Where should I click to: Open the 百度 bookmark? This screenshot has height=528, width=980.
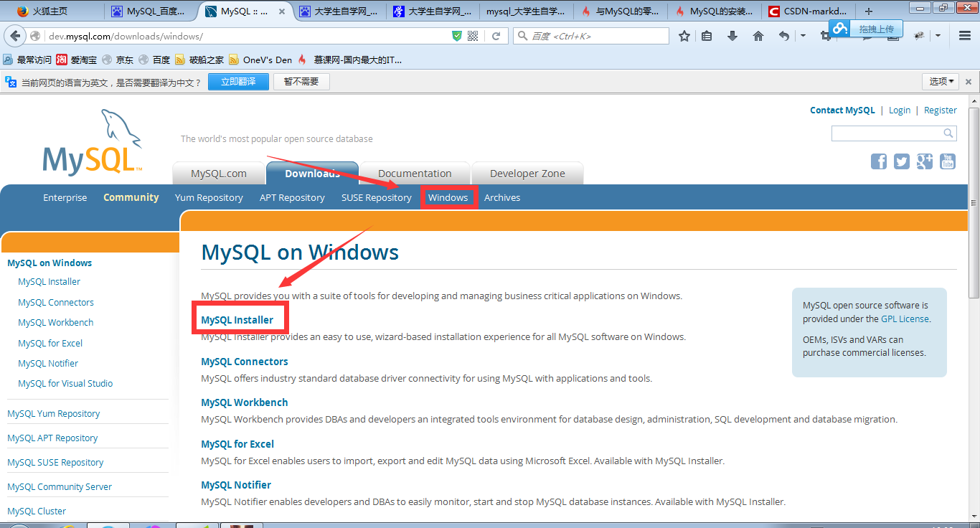pyautogui.click(x=154, y=60)
